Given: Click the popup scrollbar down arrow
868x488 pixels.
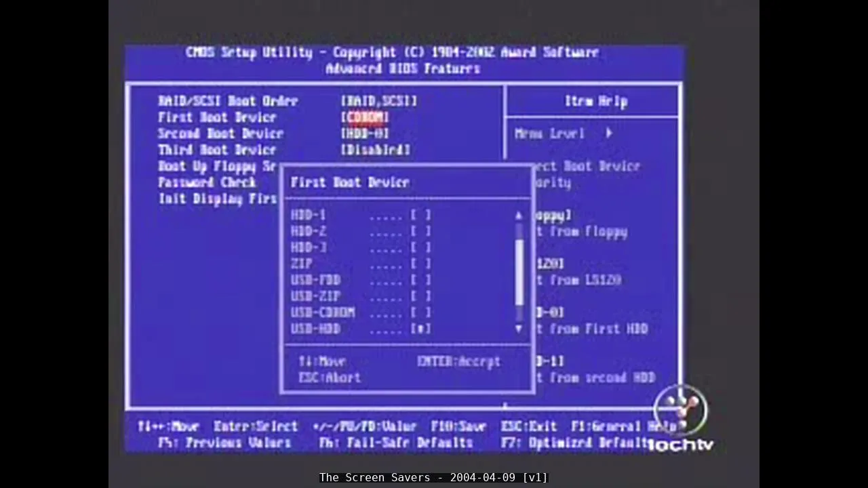Looking at the screenshot, I should tap(519, 329).
